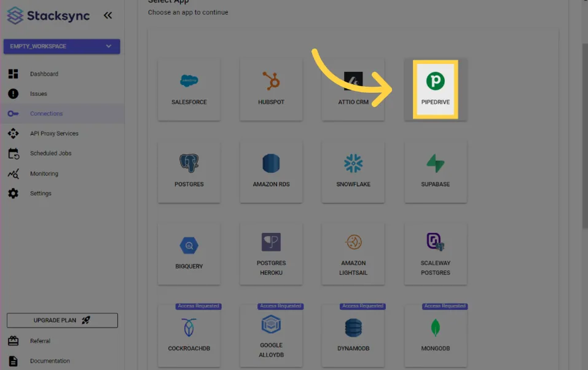Open API Proxy Services
Viewport: 588px width, 370px height.
point(54,133)
